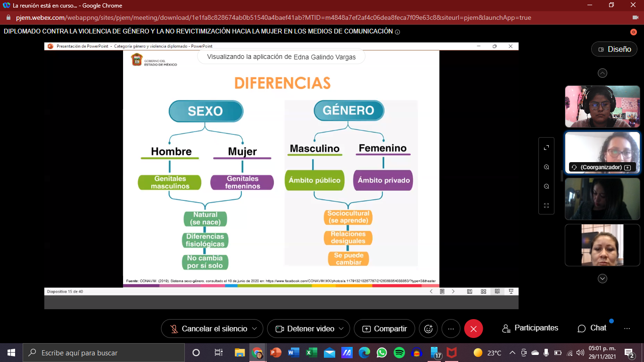Screen dimensions: 644x362
Task: Switch PowerPoint to Slide Sorter view
Action: click(483, 291)
